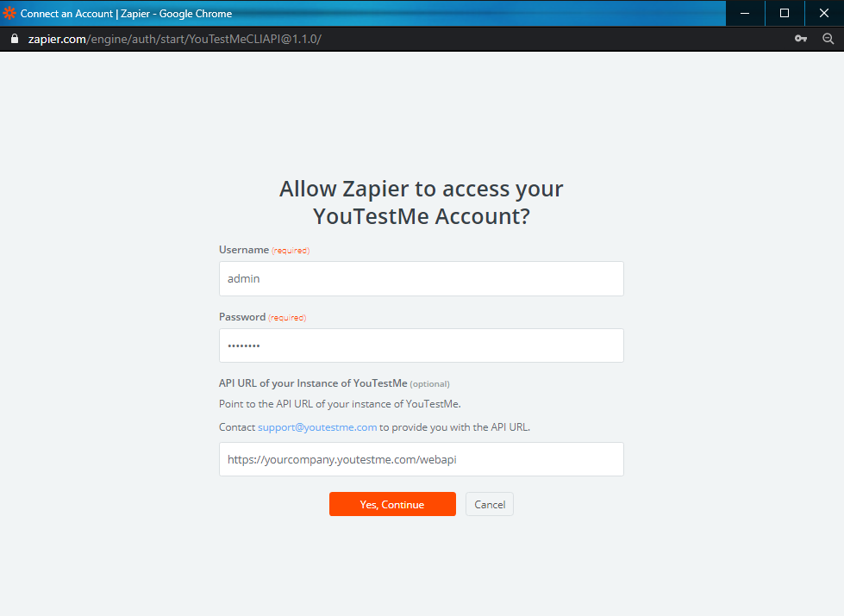Click the Username field label
The image size is (844, 616).
(x=244, y=250)
